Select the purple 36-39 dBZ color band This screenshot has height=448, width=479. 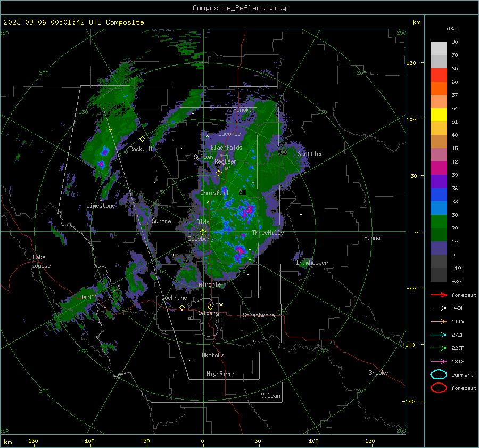tap(439, 181)
